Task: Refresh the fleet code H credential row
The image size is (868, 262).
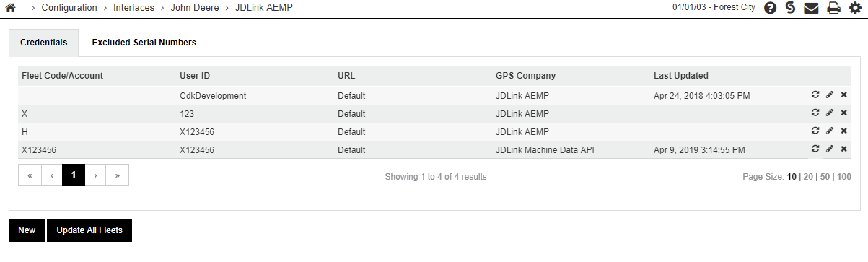Action: pos(815,131)
